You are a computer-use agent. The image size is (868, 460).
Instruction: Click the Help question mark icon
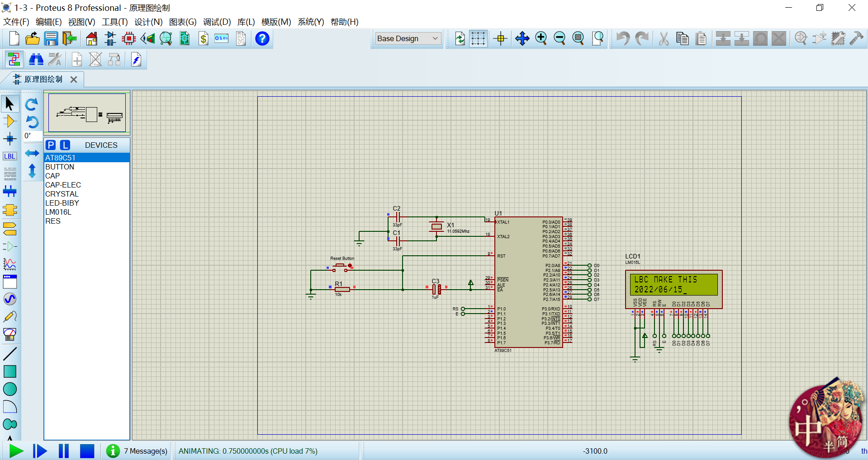coord(262,39)
